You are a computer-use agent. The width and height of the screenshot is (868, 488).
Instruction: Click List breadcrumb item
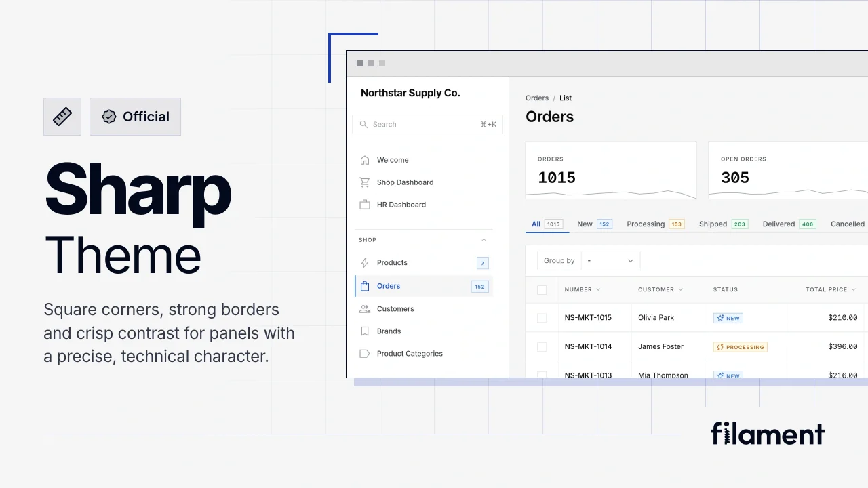pos(566,98)
